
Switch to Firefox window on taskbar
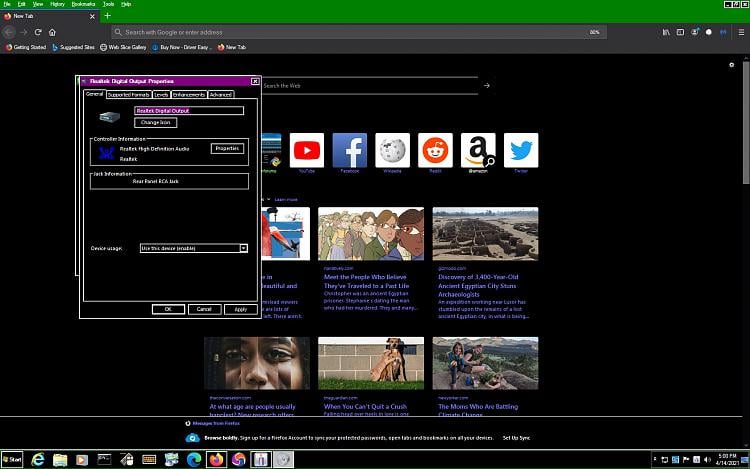(216, 459)
